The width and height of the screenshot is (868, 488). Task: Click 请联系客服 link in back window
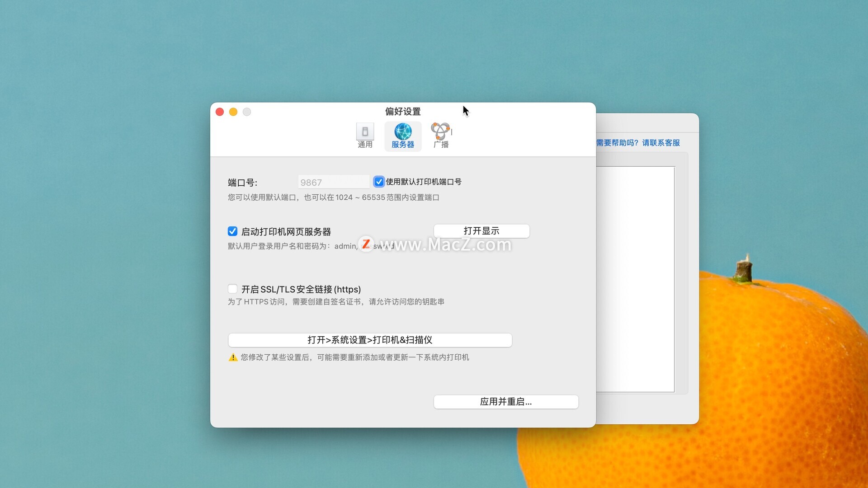(x=661, y=143)
